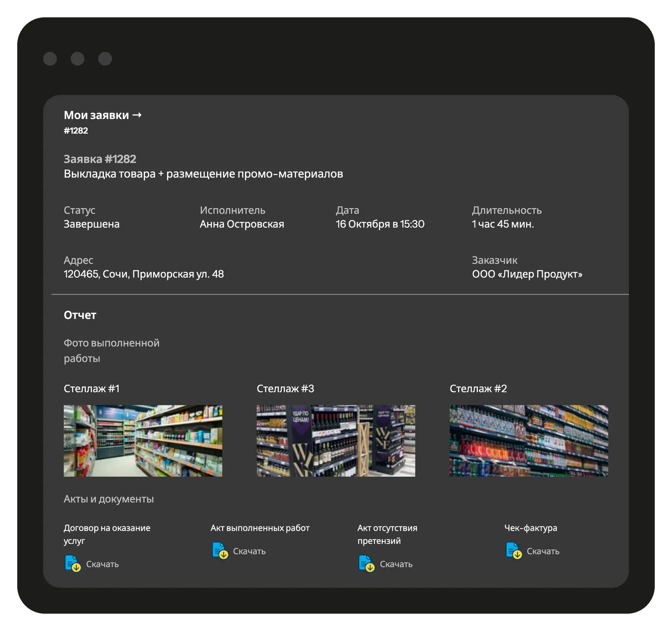672x631 pixels.
Task: Click the download icon under Акт выполненных работ
Action: [x=220, y=551]
